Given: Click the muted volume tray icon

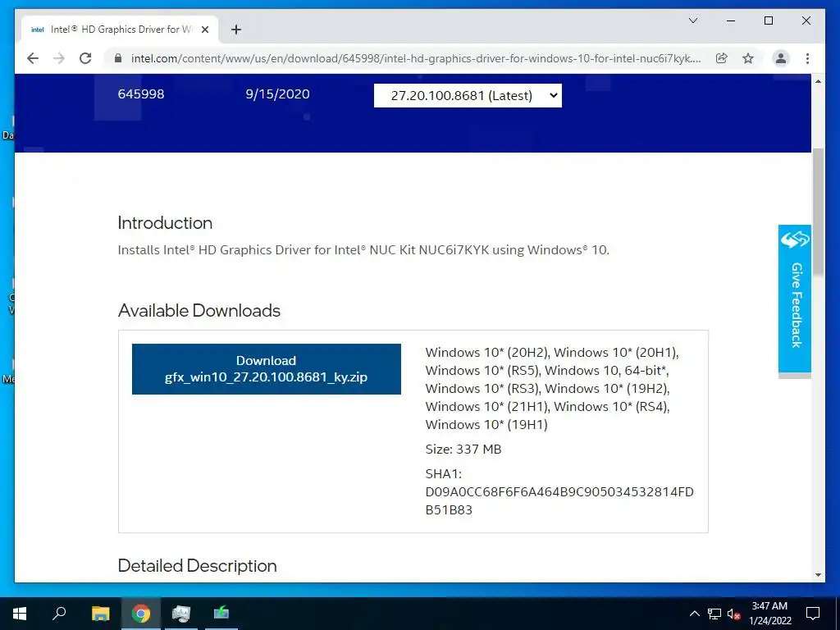Looking at the screenshot, I should click(x=733, y=614).
